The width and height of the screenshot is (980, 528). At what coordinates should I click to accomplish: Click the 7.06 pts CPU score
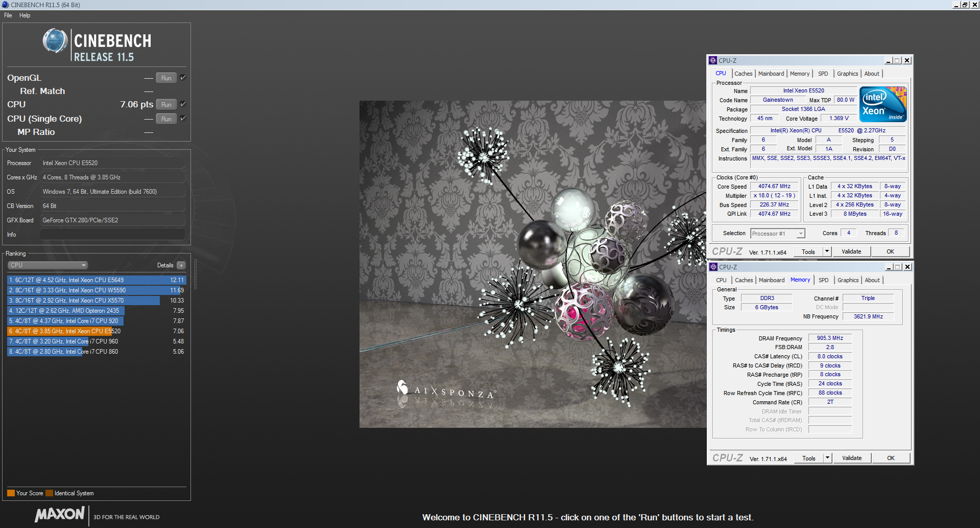click(136, 104)
